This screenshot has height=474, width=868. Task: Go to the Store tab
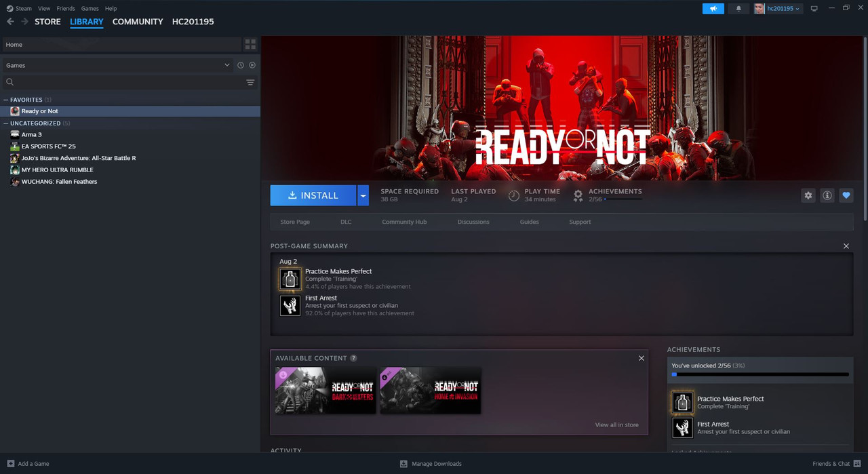point(47,22)
